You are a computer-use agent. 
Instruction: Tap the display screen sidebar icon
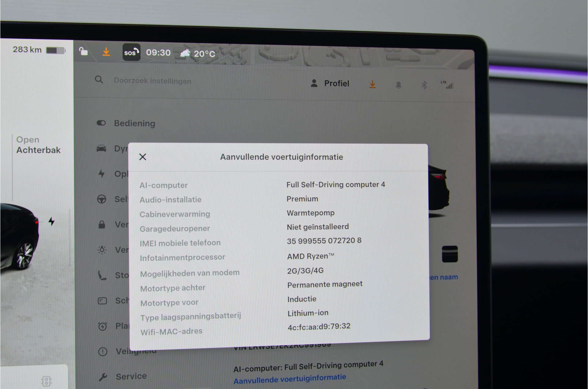pyautogui.click(x=102, y=301)
